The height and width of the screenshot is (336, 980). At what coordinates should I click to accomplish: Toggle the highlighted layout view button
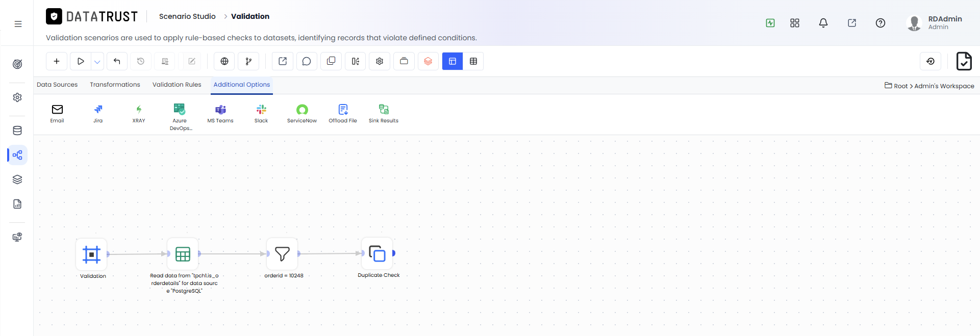[x=453, y=61]
